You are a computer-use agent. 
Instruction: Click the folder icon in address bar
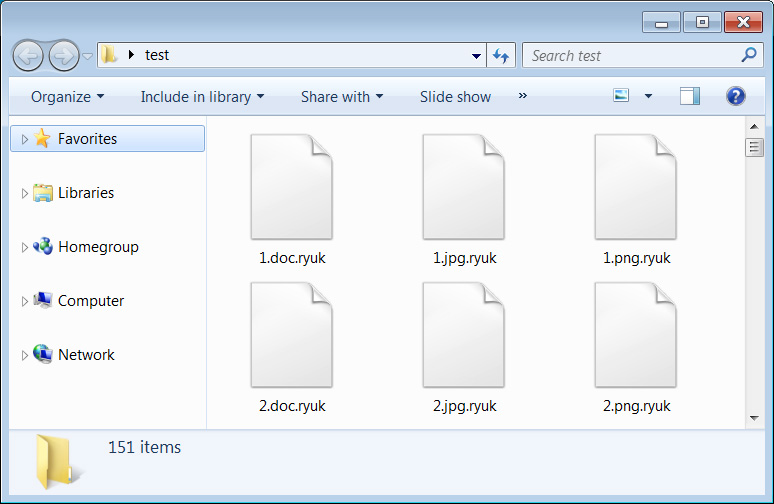click(109, 55)
